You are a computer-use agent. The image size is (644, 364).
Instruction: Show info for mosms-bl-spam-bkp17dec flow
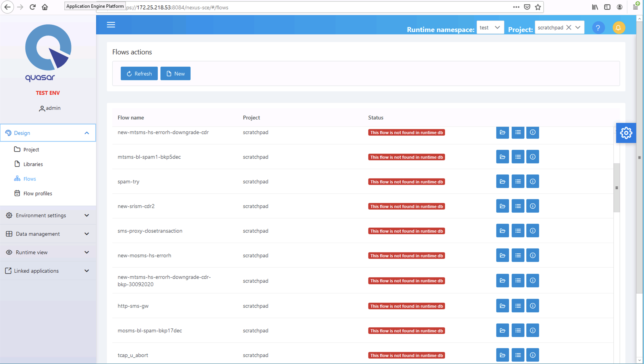coord(532,330)
